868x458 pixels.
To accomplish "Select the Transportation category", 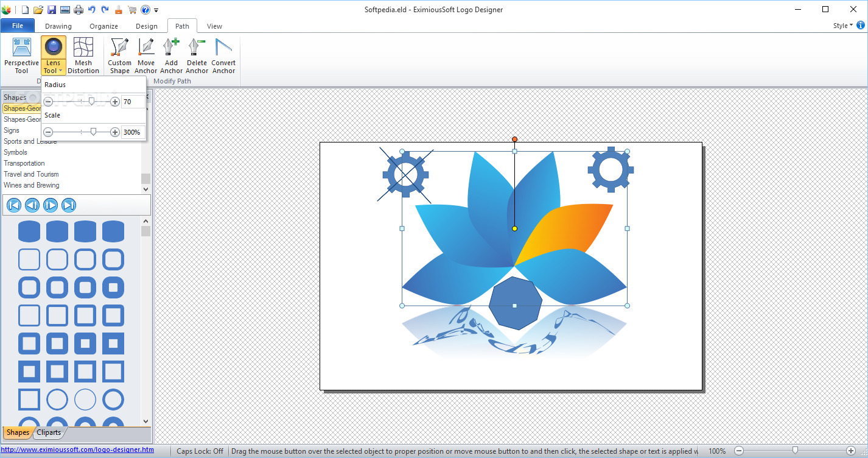I will coord(24,163).
